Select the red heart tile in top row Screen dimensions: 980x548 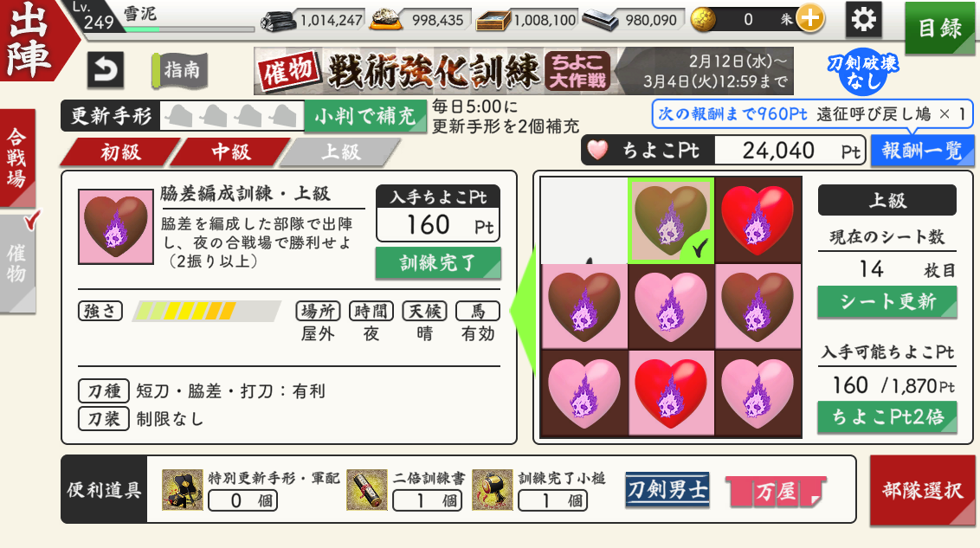tap(758, 220)
